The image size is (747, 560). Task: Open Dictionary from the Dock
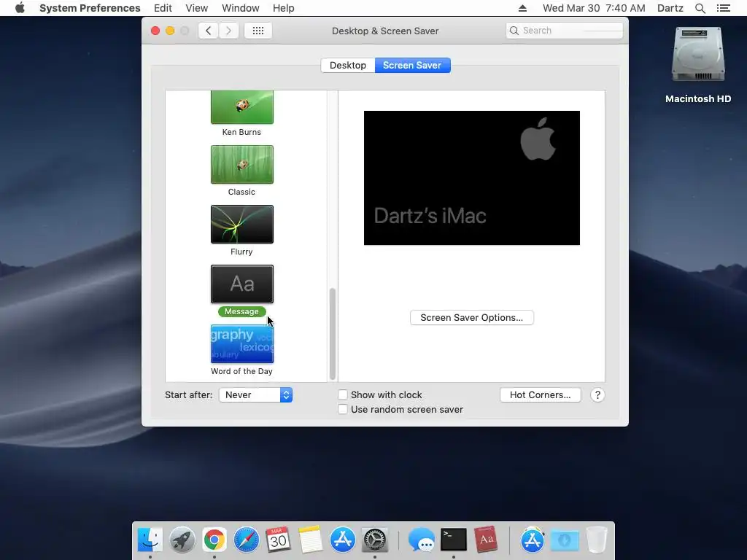(486, 540)
